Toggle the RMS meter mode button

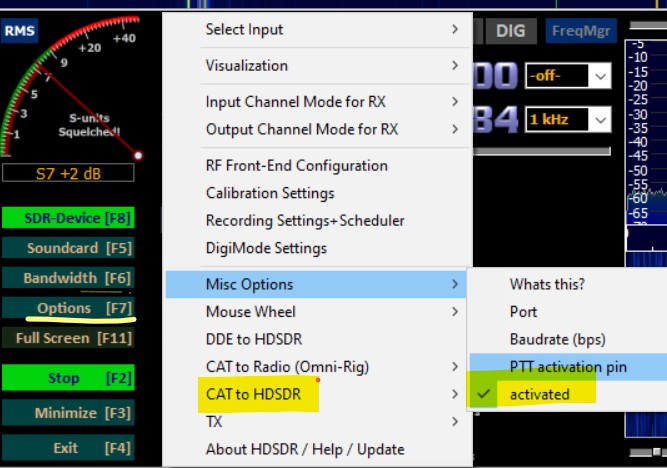click(20, 31)
